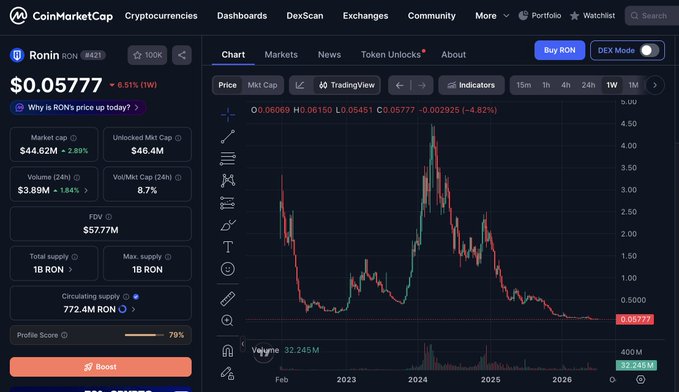Select the crosshair cursor tool
Viewport: 679px width, 392px height.
pyautogui.click(x=228, y=115)
